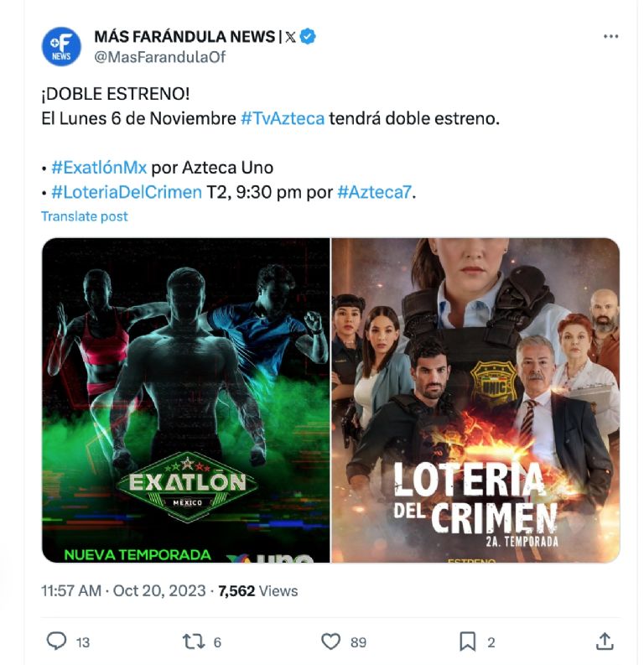The height and width of the screenshot is (665, 644).
Task: Open the #TvAzteca hashtag link
Action: (x=283, y=118)
